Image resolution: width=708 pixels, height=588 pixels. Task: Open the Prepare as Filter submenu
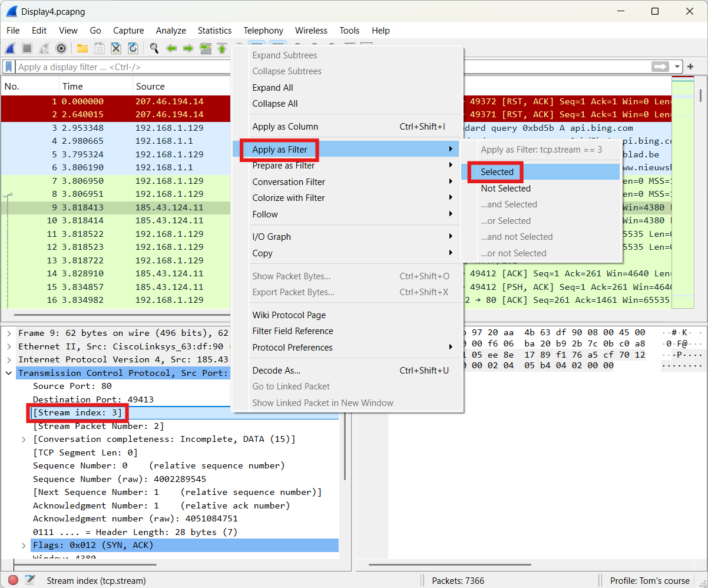tap(346, 166)
